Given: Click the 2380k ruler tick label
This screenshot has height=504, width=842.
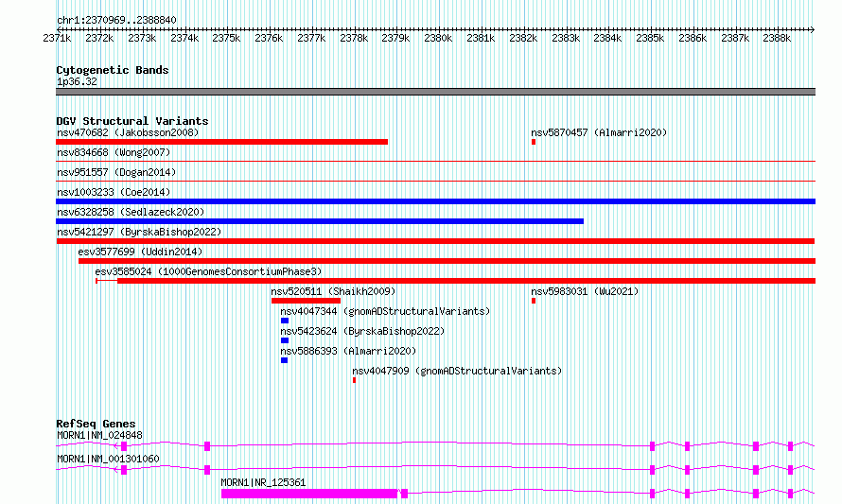Looking at the screenshot, I should coord(438,39).
